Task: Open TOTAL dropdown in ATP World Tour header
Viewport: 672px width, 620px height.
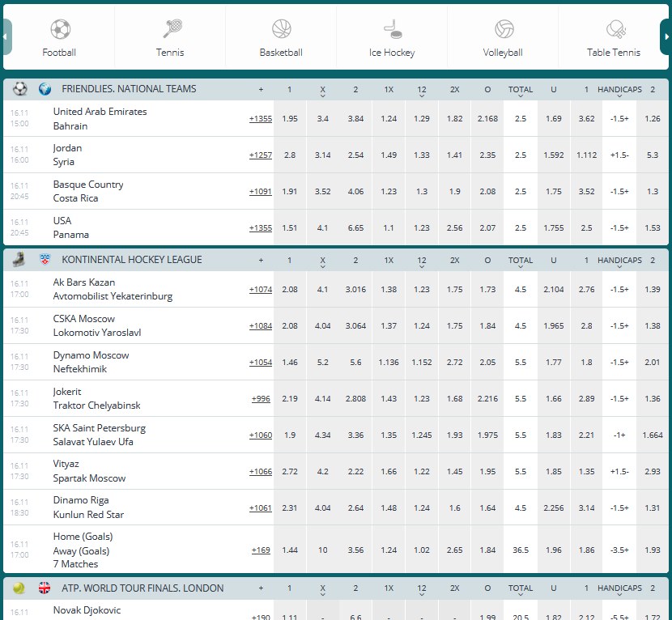Action: (521, 589)
